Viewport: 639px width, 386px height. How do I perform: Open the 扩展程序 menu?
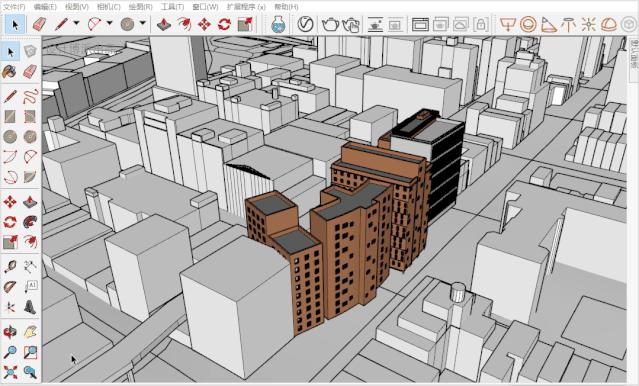(x=246, y=7)
